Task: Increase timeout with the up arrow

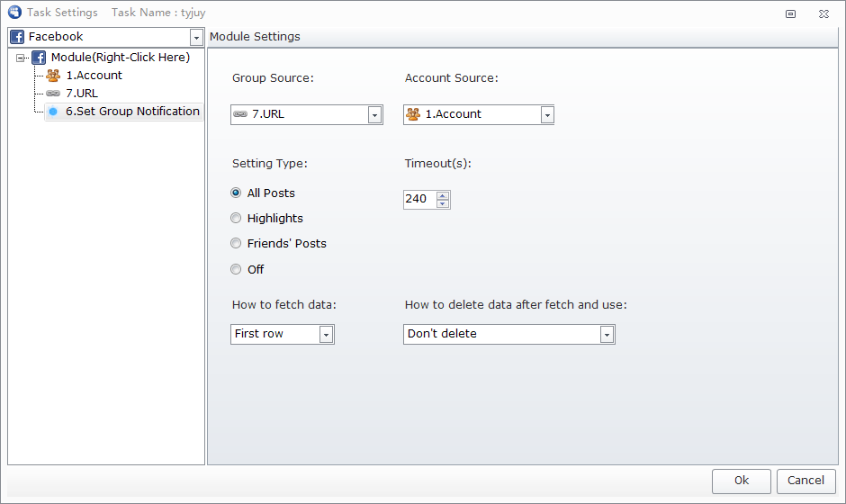Action: tap(443, 196)
